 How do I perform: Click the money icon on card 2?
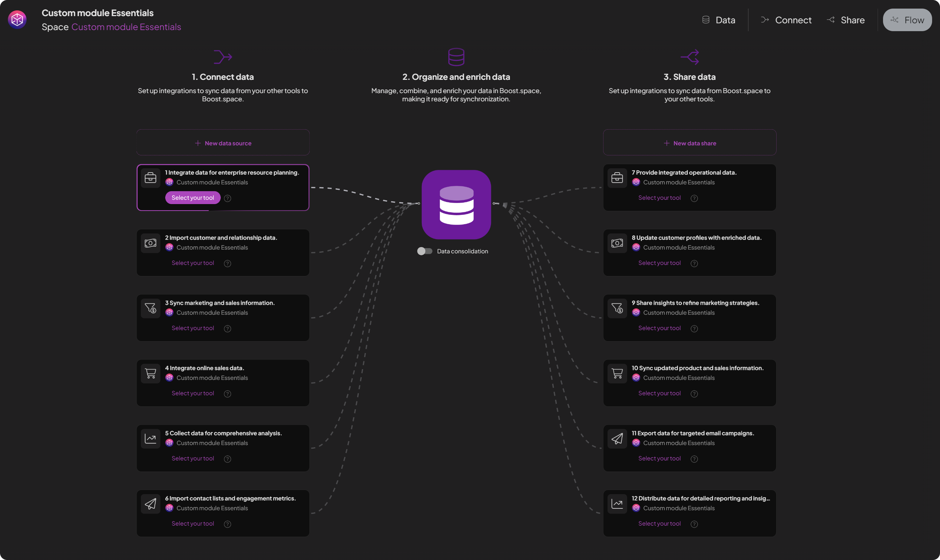[x=150, y=243]
